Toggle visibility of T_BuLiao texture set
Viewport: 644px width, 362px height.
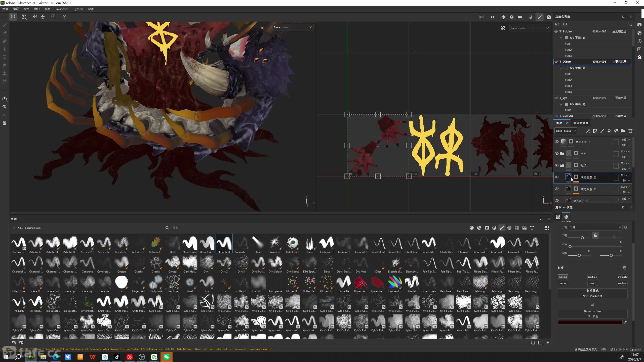coord(556,32)
